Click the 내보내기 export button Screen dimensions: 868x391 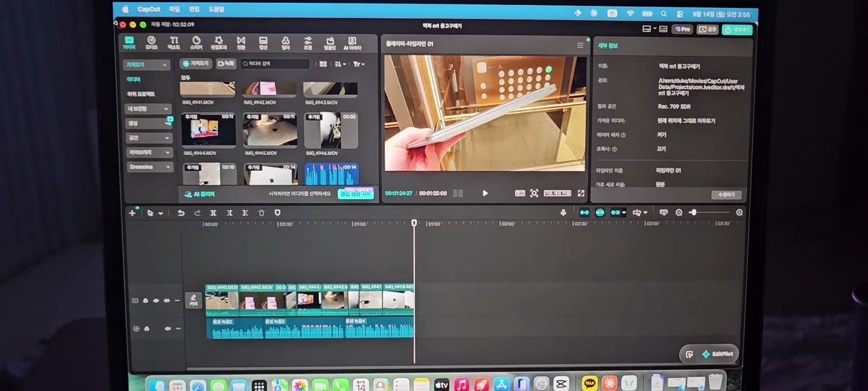tap(737, 29)
